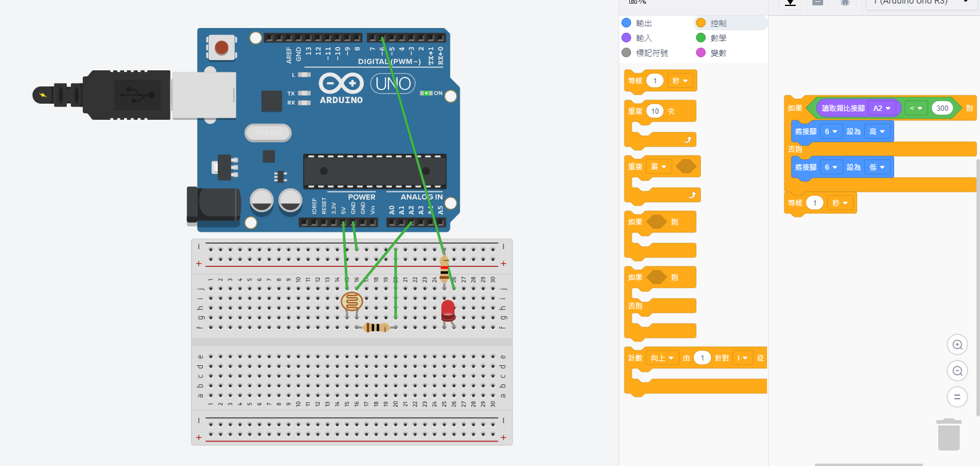The height and width of the screenshot is (466, 980).
Task: Open the A2 analog pin dropdown
Action: click(882, 108)
